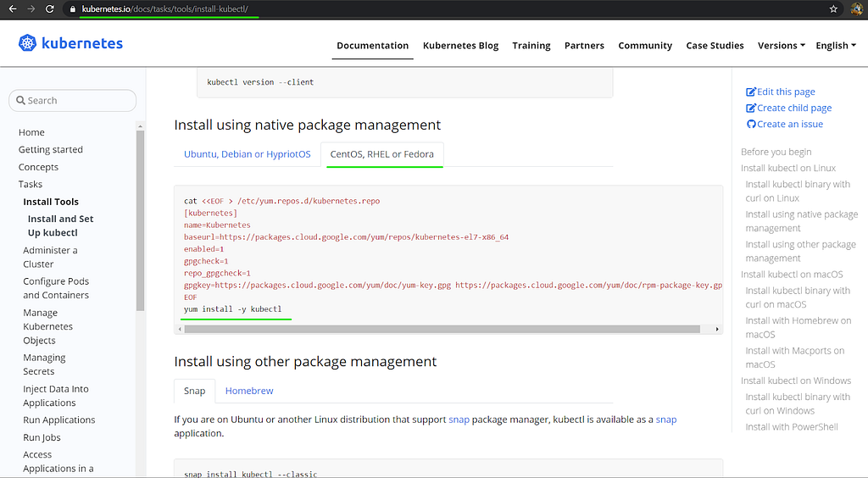Screen dimensions: 868x478
Task: Open Getting started in the sidebar
Action: (x=50, y=149)
